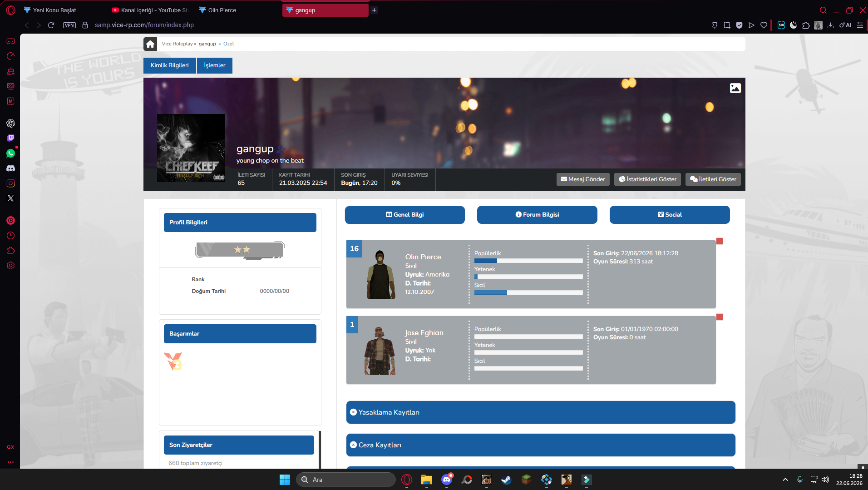The image size is (868, 490).
Task: Click Olin Pierce's Sicil progress bar
Action: 528,292
